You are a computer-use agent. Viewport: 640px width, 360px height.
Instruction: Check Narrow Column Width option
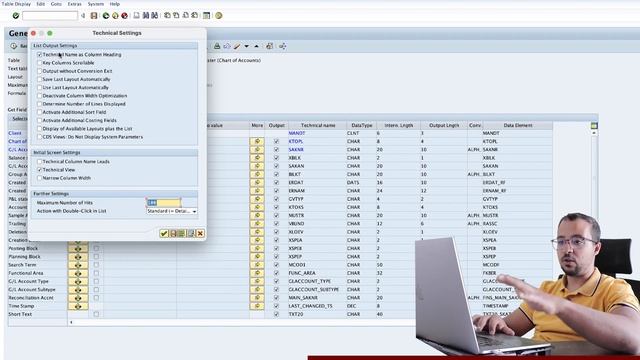(40, 178)
